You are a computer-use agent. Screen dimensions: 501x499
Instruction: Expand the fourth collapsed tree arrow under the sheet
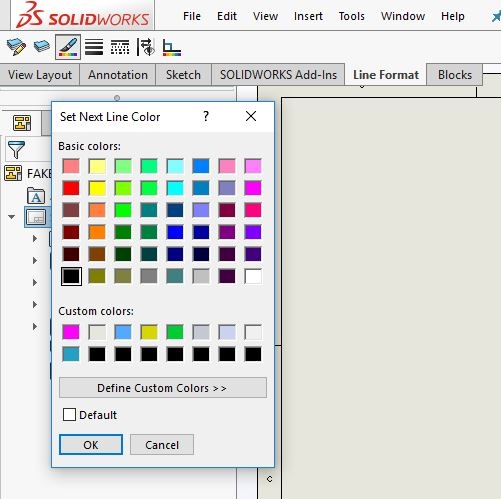[x=35, y=304]
